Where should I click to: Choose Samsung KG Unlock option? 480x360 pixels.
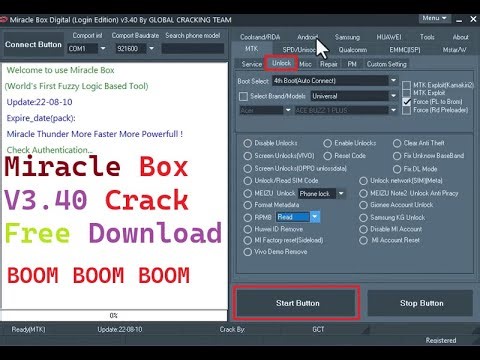[363, 218]
